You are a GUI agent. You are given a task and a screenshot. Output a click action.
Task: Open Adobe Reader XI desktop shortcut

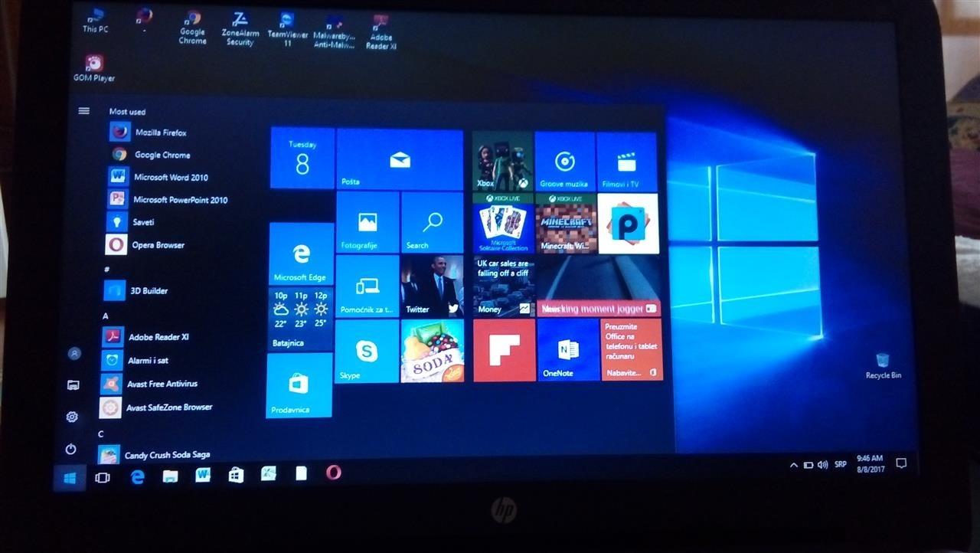coord(380,32)
